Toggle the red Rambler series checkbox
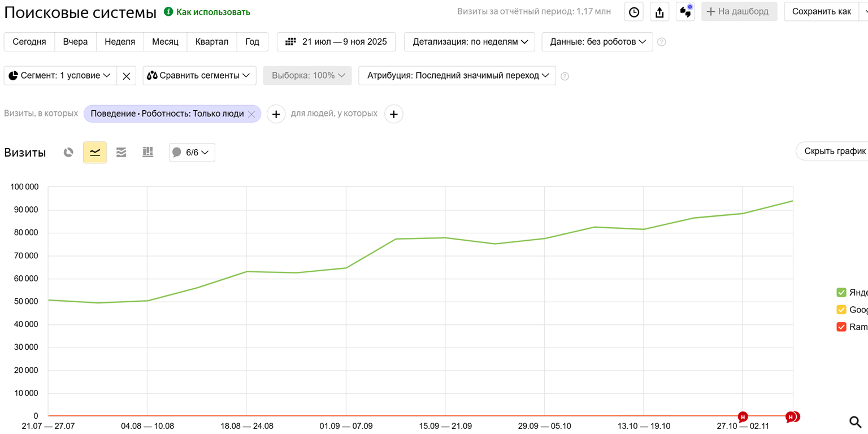 pos(841,327)
